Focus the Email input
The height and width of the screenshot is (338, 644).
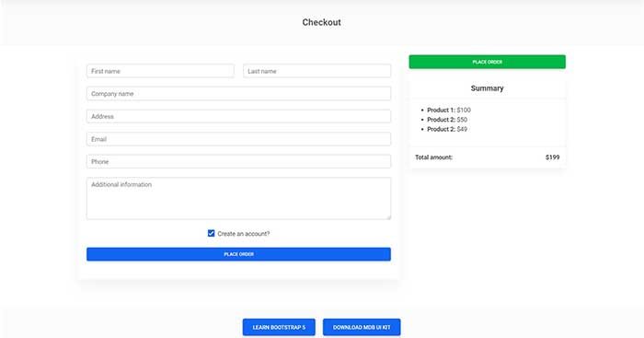[238, 139]
